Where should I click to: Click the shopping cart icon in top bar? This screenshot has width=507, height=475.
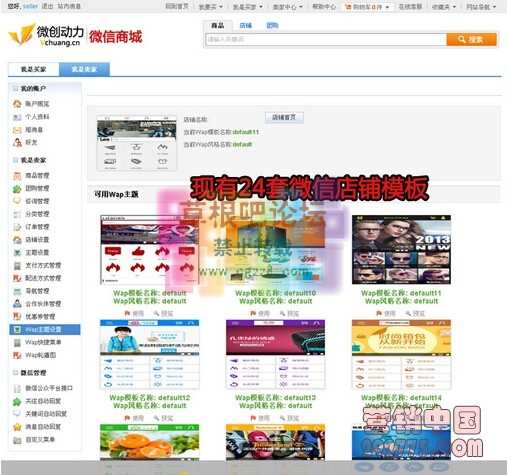(x=348, y=7)
